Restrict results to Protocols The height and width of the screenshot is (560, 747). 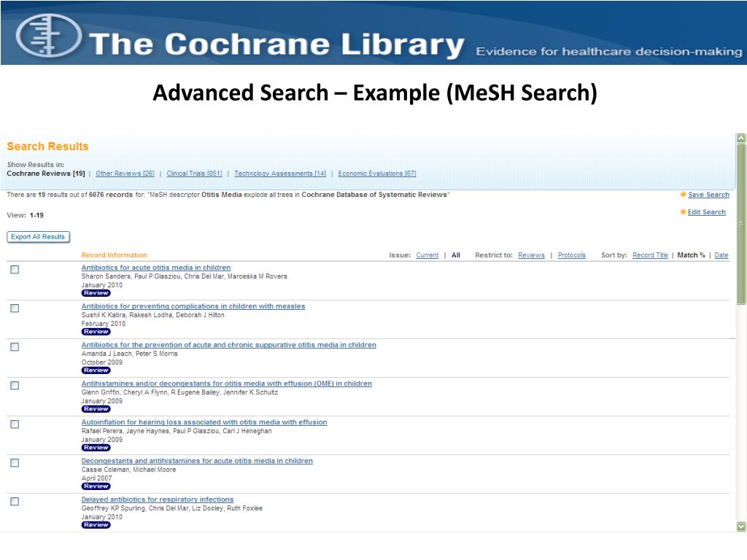pyautogui.click(x=572, y=255)
